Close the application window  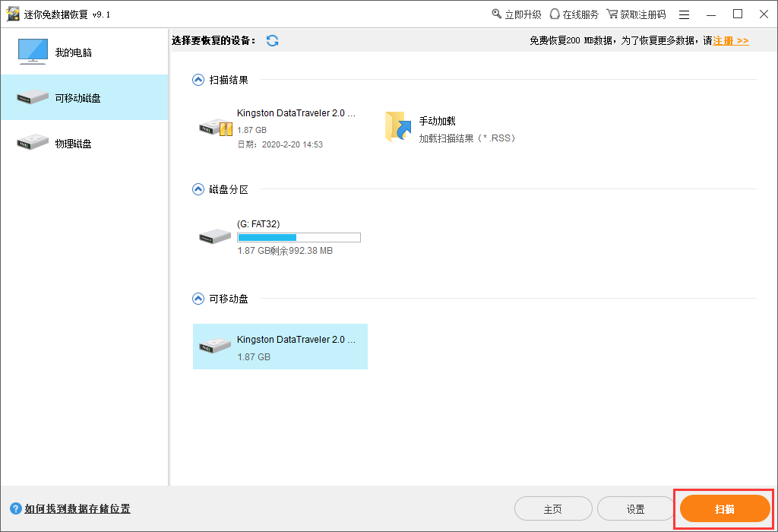point(764,14)
